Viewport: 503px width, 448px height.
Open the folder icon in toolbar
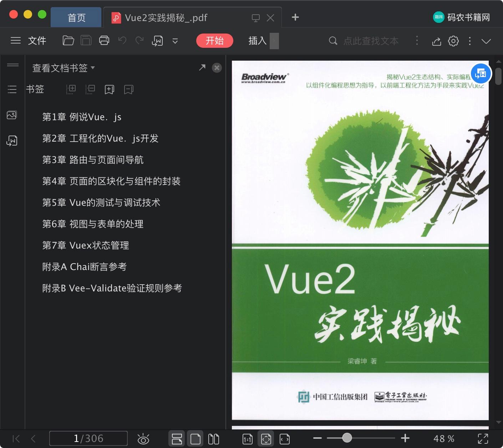(68, 41)
